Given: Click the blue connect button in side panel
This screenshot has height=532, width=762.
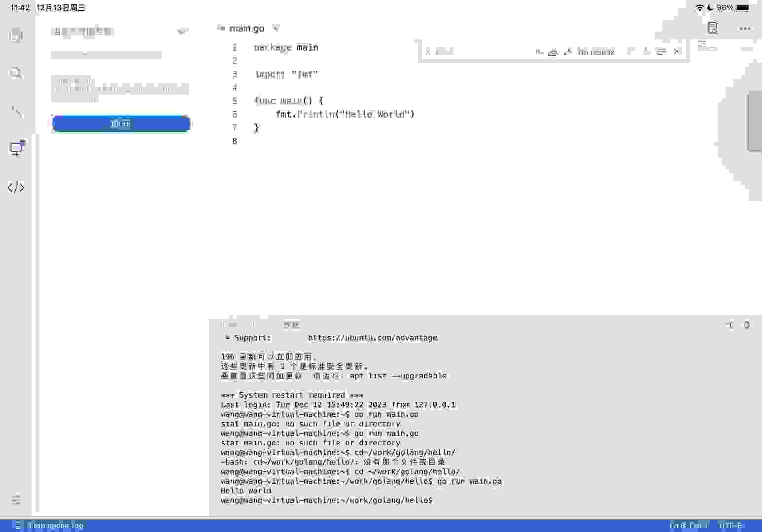Looking at the screenshot, I should click(x=121, y=124).
